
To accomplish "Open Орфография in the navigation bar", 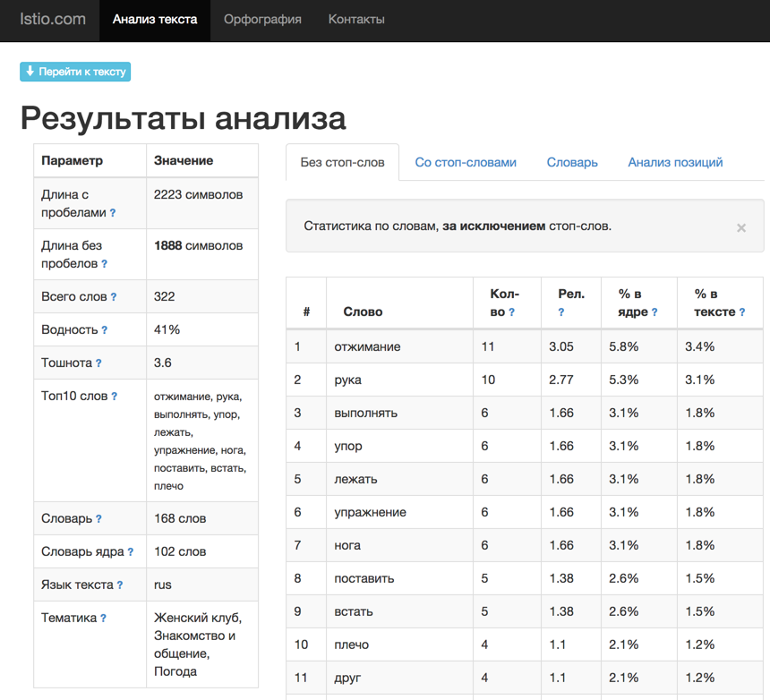I will pyautogui.click(x=262, y=19).
